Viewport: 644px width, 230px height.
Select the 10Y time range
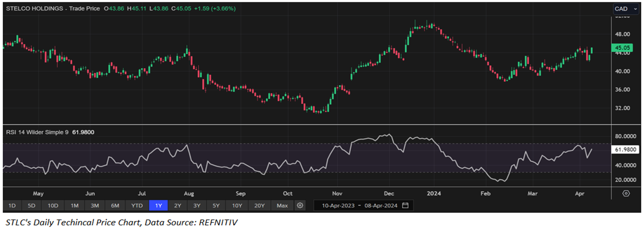click(x=237, y=206)
